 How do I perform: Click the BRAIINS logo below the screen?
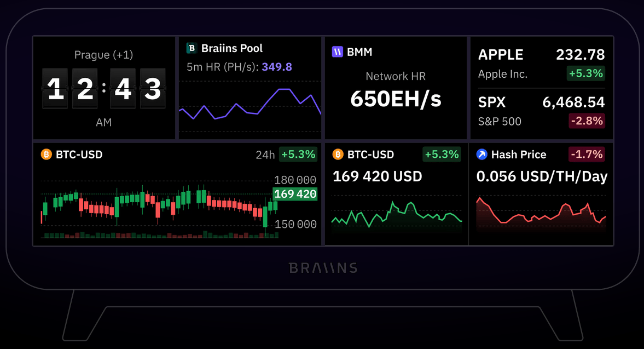pos(323,268)
